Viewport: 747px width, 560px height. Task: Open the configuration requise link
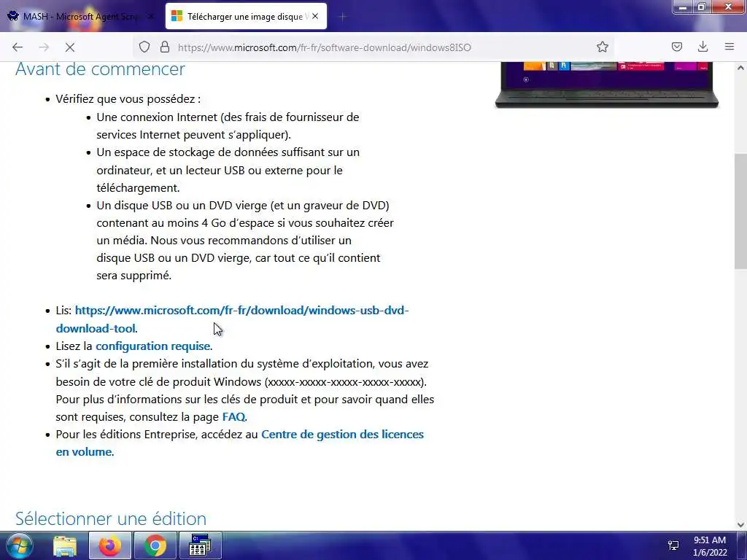coord(153,346)
